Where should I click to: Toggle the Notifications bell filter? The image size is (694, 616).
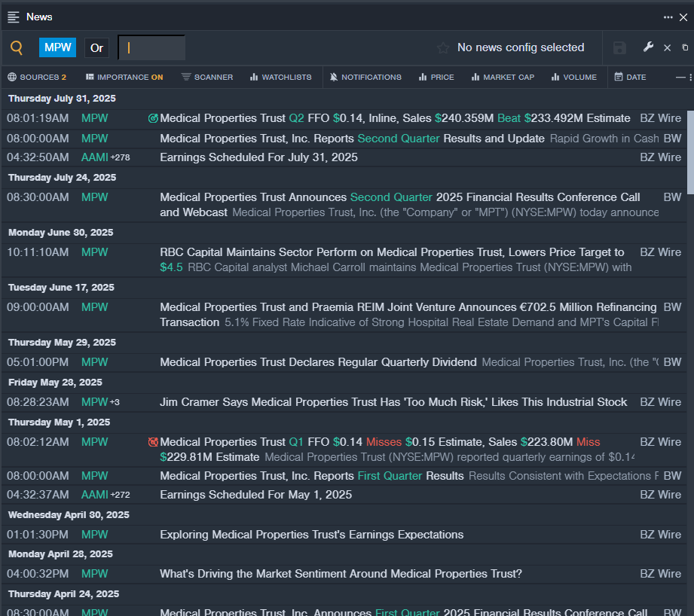click(x=365, y=78)
